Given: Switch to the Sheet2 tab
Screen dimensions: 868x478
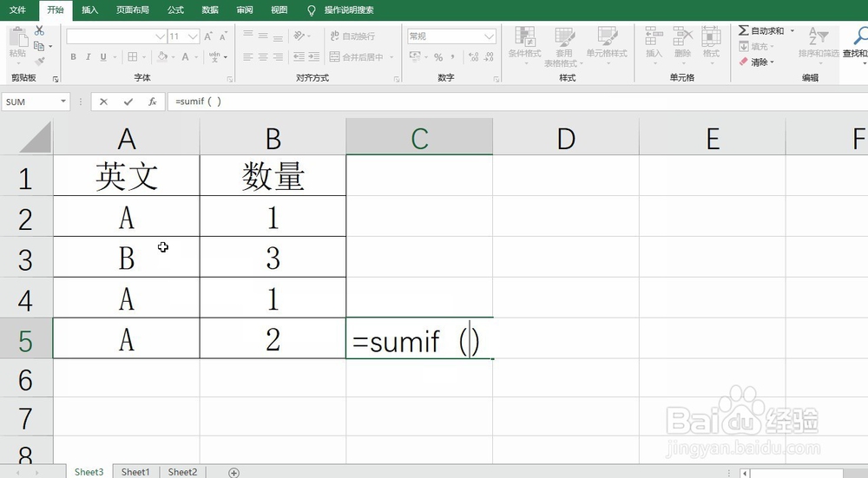Looking at the screenshot, I should pos(182,472).
